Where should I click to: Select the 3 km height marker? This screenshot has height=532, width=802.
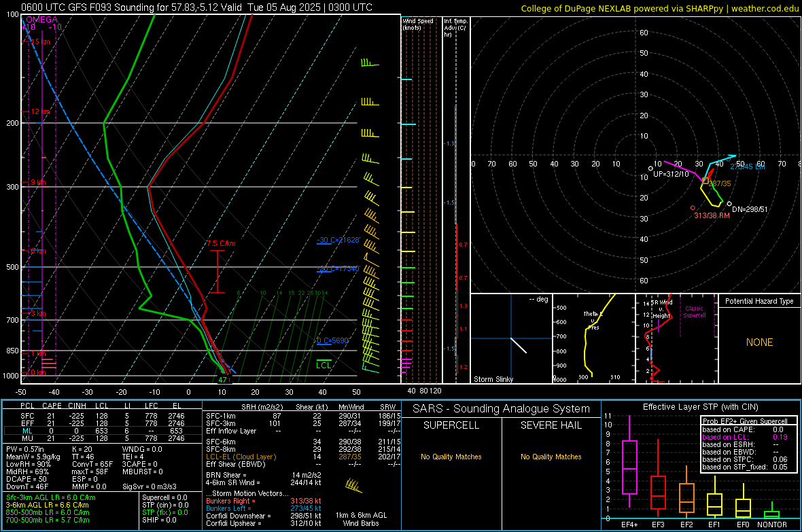pos(38,313)
